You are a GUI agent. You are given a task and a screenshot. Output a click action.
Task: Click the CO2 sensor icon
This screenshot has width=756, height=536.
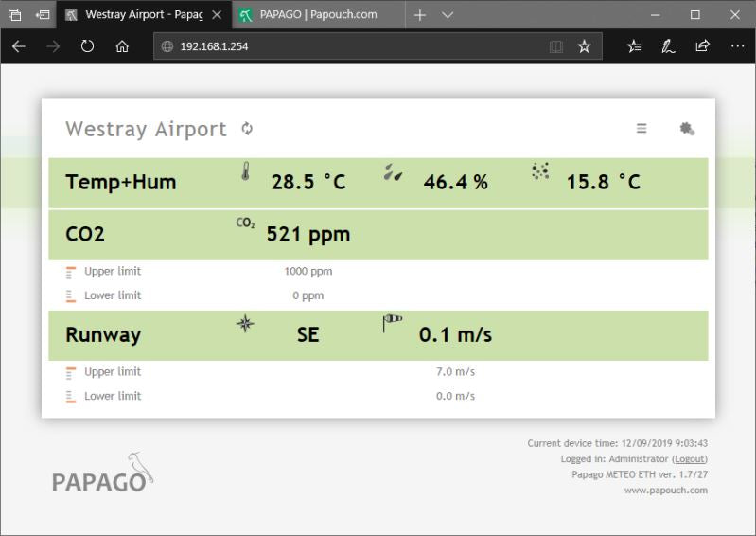245,223
